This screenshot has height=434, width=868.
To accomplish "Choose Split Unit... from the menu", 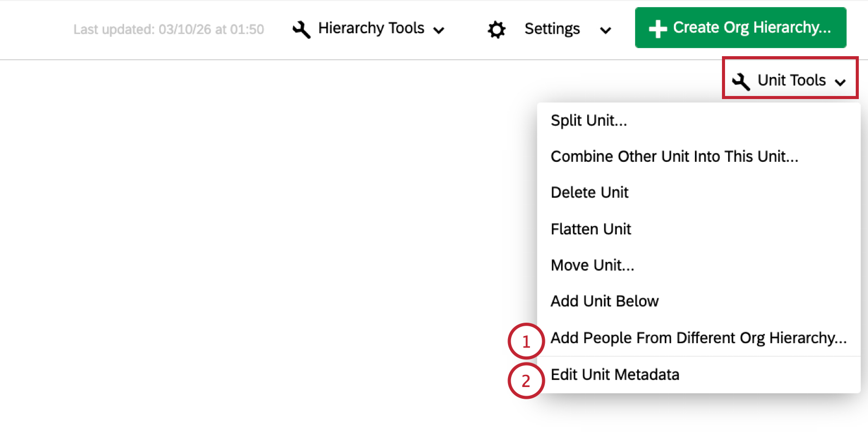I will click(698, 120).
